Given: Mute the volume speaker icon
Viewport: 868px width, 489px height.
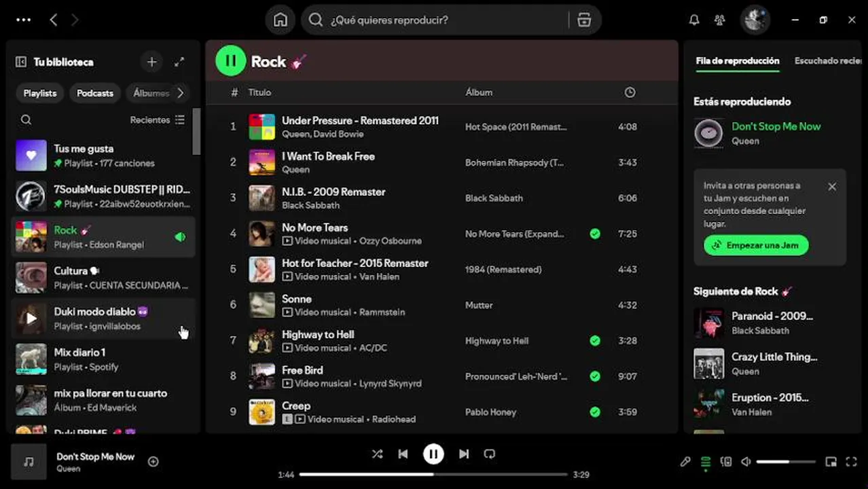Looking at the screenshot, I should [746, 462].
